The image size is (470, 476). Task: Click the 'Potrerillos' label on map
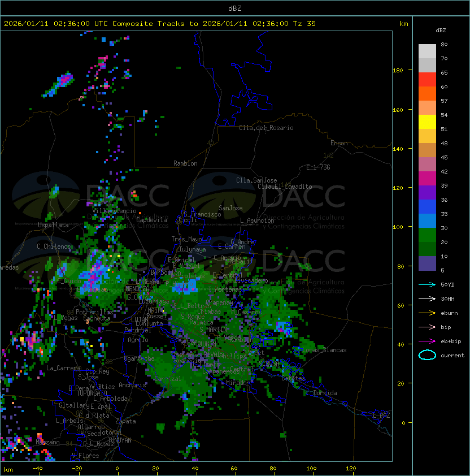coord(94,312)
